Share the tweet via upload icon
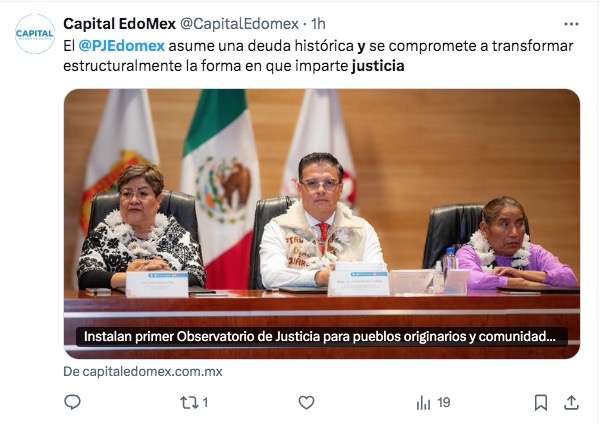The image size is (600, 424). tap(571, 403)
